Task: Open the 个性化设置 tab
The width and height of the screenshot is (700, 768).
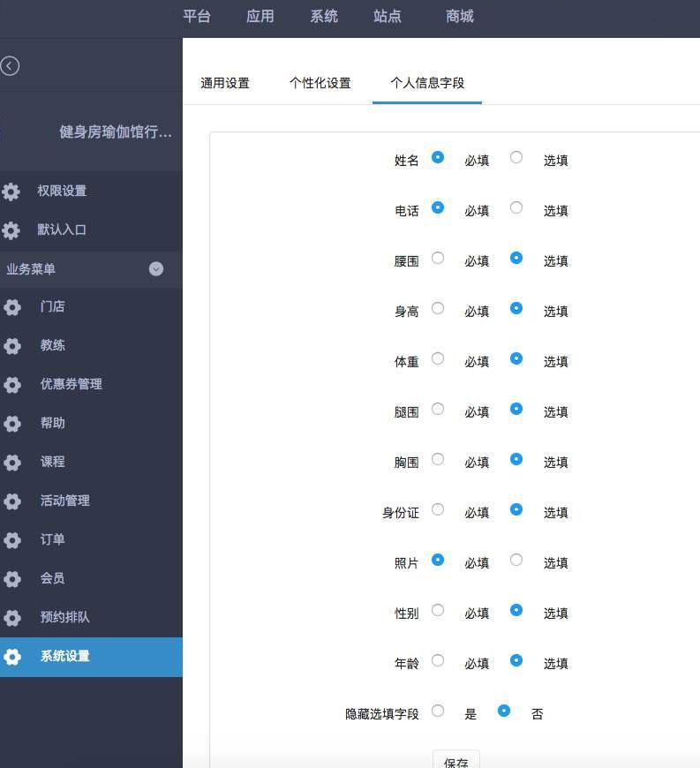Action: [320, 83]
